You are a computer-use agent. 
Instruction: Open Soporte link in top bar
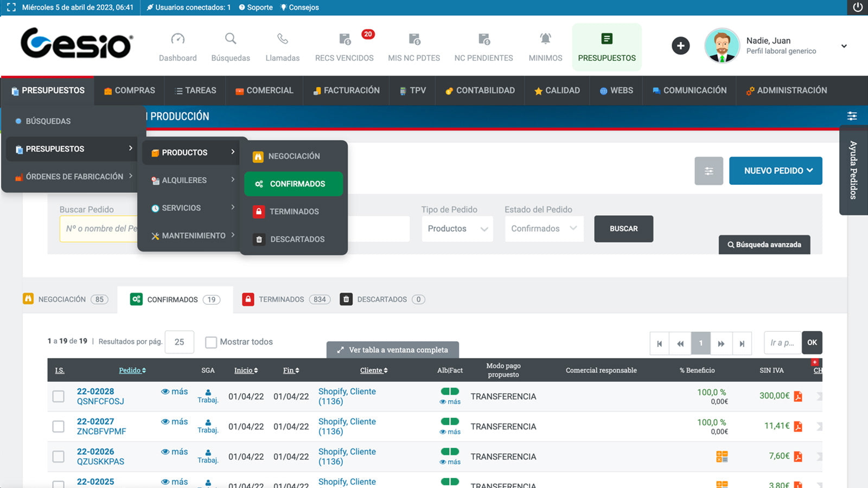tap(256, 7)
